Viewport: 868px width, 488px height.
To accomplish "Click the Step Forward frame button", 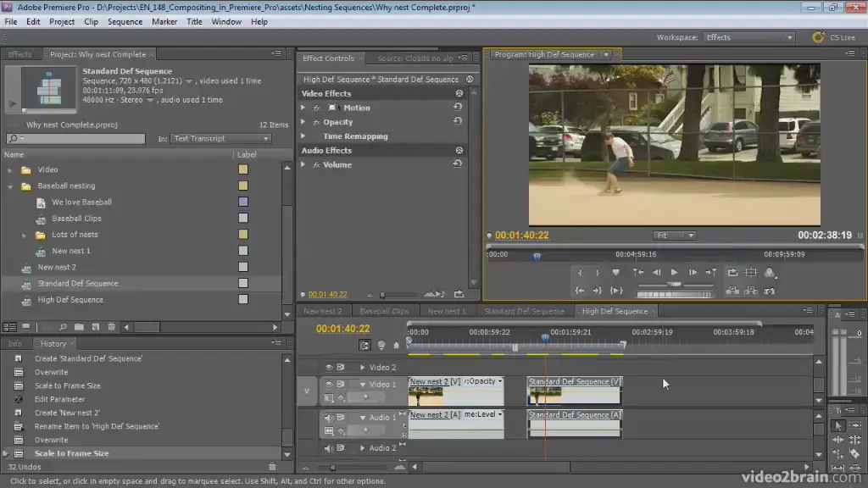I will [x=693, y=273].
